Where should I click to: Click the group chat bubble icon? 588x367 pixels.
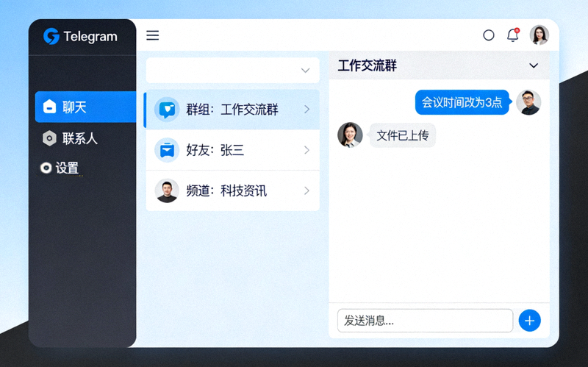pos(167,110)
